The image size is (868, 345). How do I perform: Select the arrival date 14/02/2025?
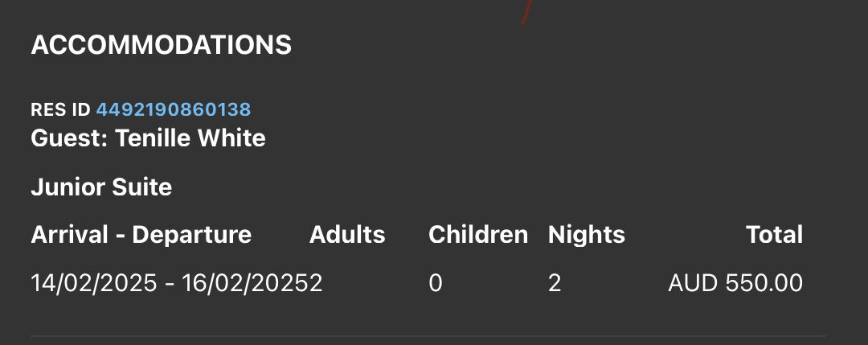94,284
